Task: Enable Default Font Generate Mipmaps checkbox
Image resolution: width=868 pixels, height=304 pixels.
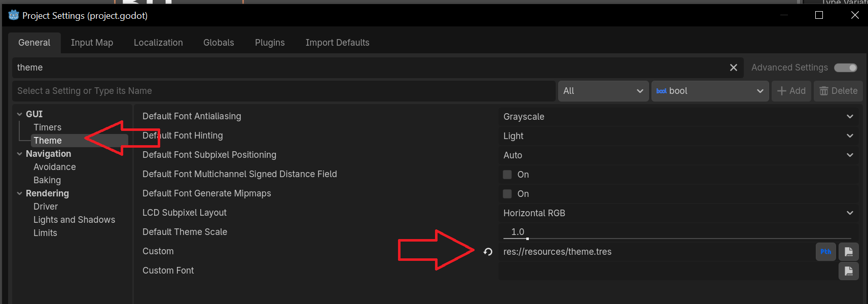Action: (507, 194)
